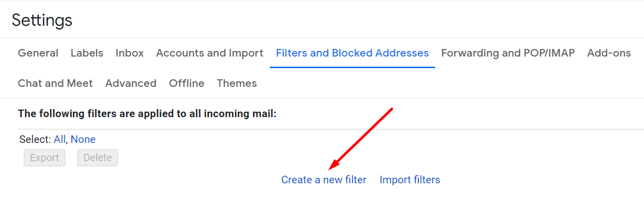This screenshot has width=644, height=204.
Task: Open Forwarding and POP/IMAP tab
Action: 508,53
